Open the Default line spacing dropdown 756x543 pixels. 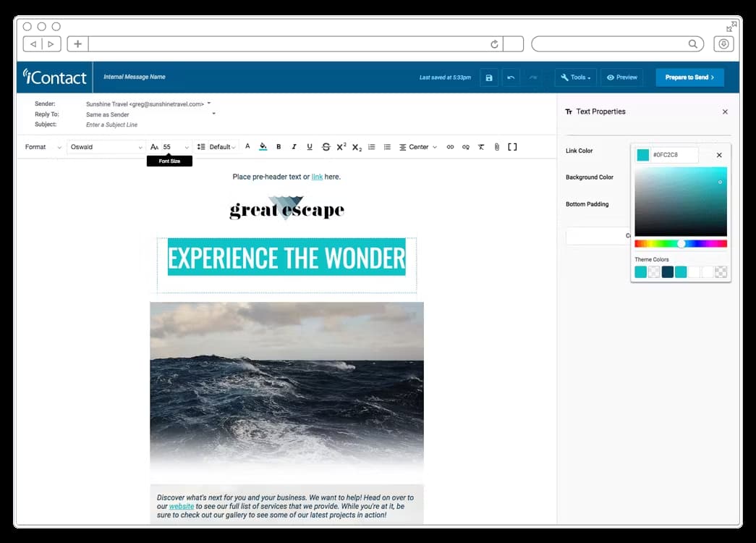coord(222,147)
